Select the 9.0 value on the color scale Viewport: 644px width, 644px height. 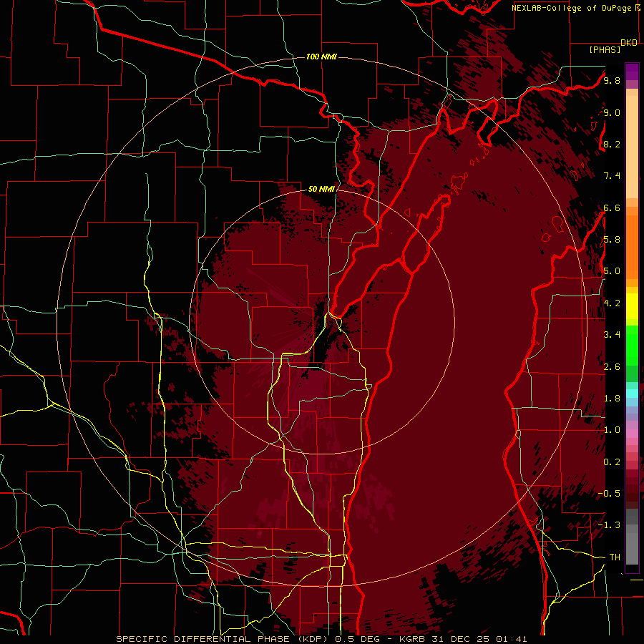(x=612, y=112)
